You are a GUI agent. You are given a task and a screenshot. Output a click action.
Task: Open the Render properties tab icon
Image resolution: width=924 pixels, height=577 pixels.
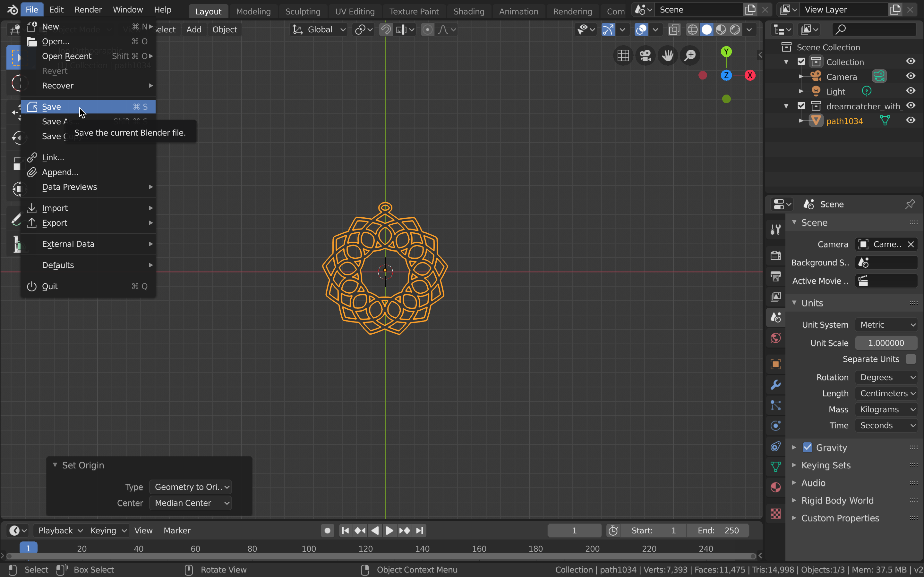pyautogui.click(x=775, y=255)
